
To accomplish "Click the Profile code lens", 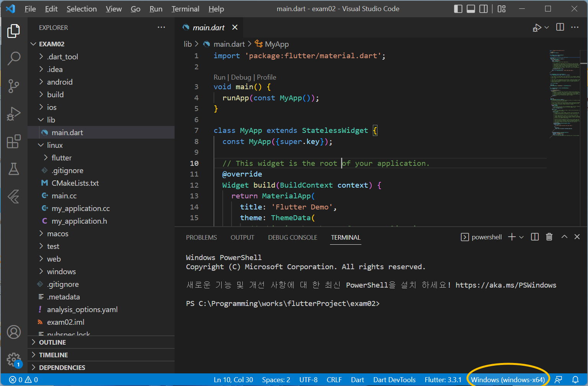I will tap(266, 77).
